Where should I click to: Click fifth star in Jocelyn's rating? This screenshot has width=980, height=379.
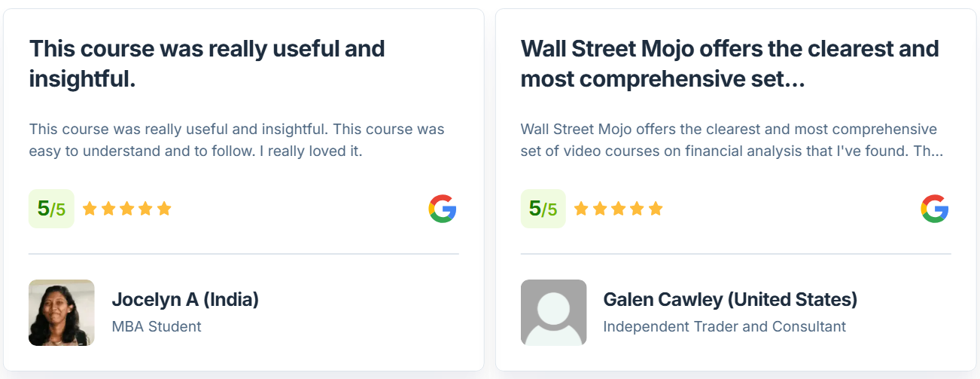click(x=164, y=209)
